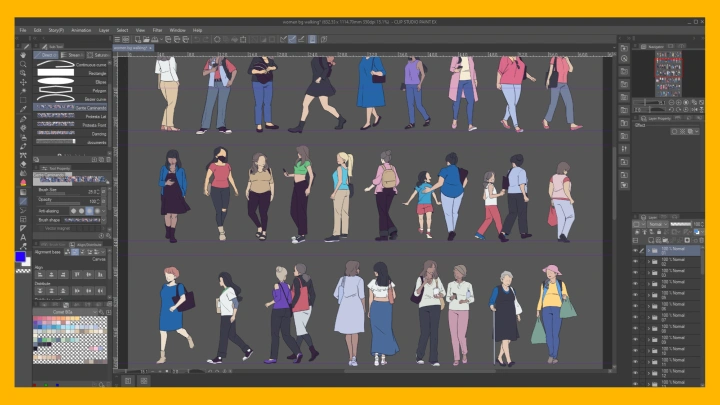The width and height of the screenshot is (720, 405).
Task: Switch to the Saturated line sub tool tab
Action: (x=98, y=55)
